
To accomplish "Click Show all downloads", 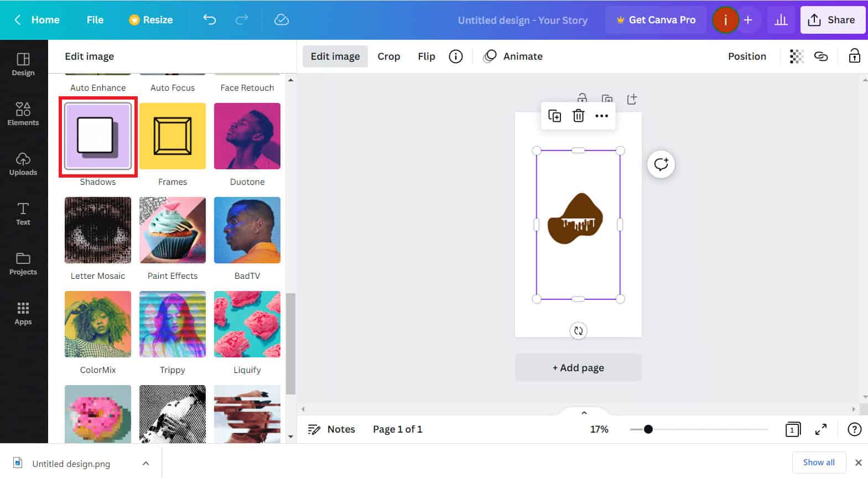I will 819,463.
